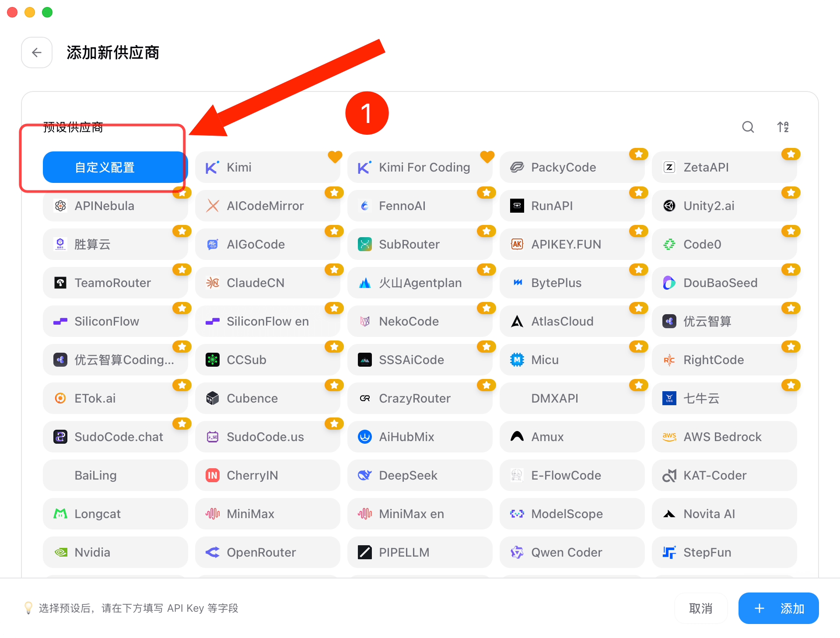Screen dimensions: 840x638
Task: Click the APINebula logo icon
Action: (x=60, y=206)
